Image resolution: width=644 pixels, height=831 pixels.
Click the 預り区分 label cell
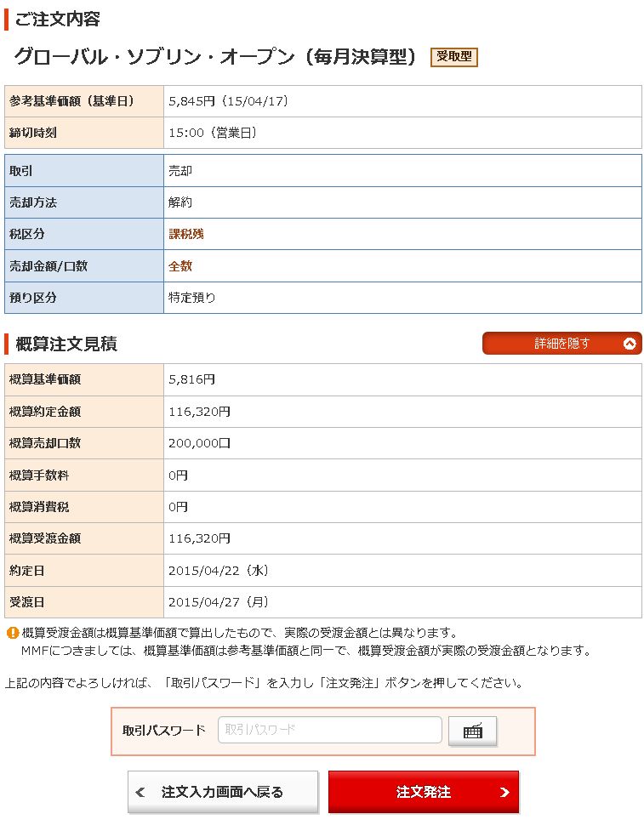(x=84, y=298)
